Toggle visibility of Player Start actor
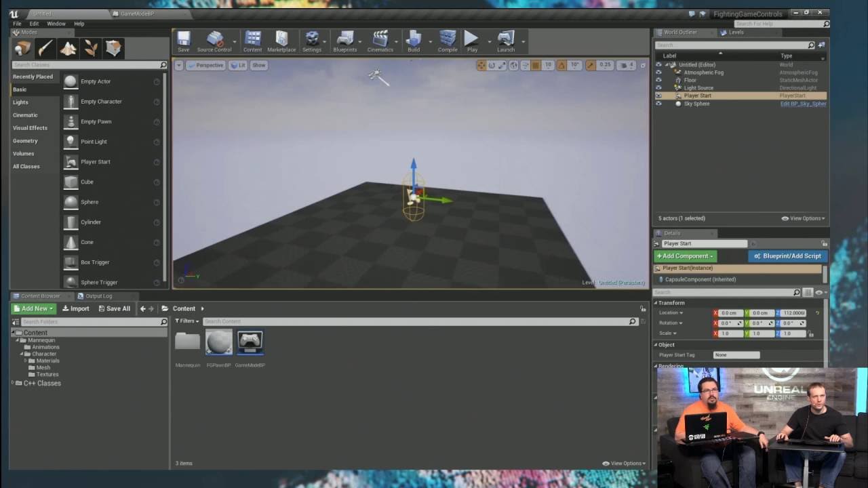The height and width of the screenshot is (488, 868). coord(658,96)
